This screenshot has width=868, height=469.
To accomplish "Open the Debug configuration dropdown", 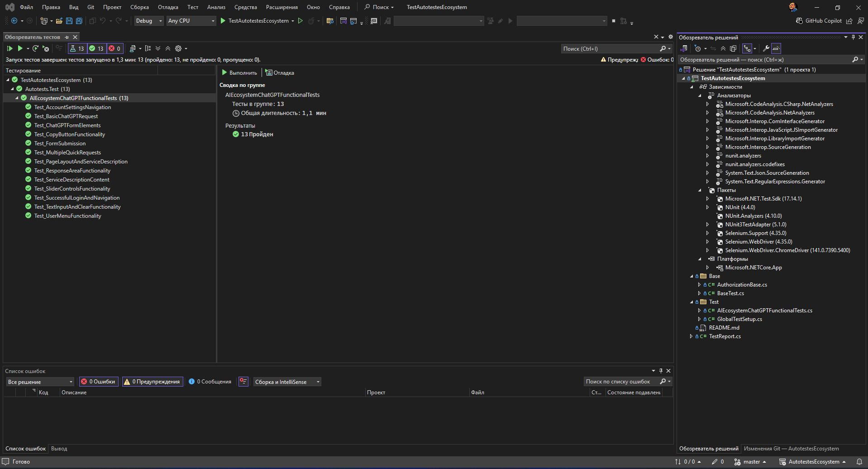I will coord(148,21).
